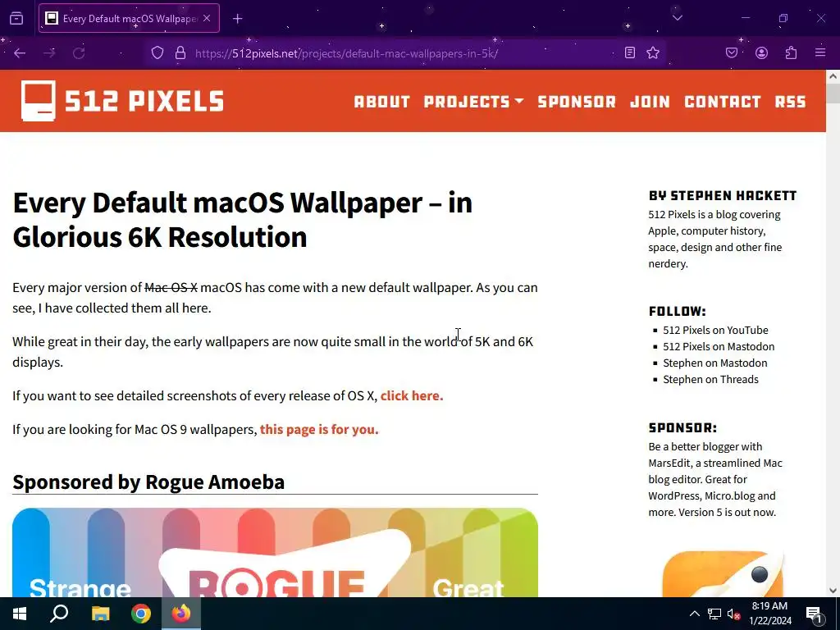Open the Contact page
This screenshot has height=630, width=840.
[722, 101]
